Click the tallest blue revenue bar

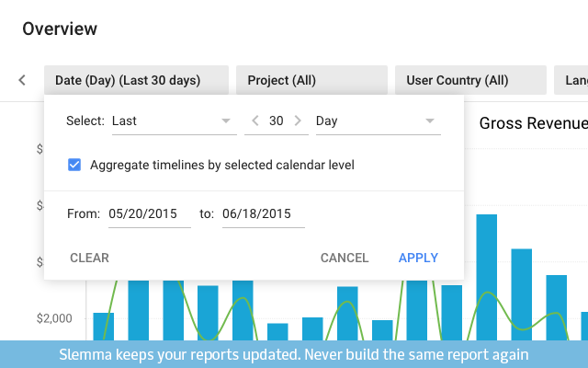tap(486, 276)
